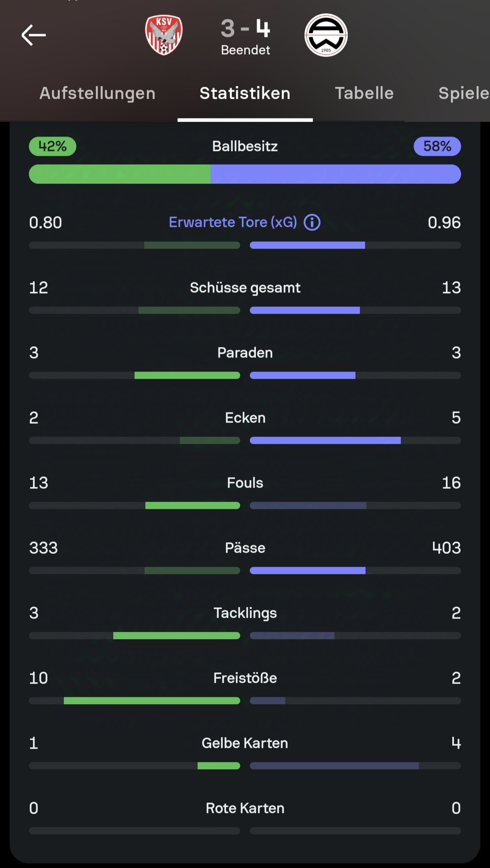
Task: Select the Statistiken tab
Action: (245, 93)
